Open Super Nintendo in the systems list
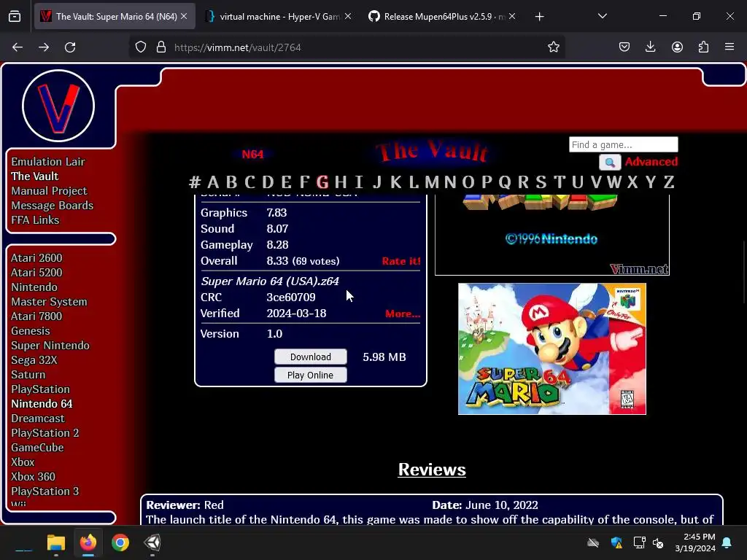747x560 pixels. pyautogui.click(x=50, y=346)
